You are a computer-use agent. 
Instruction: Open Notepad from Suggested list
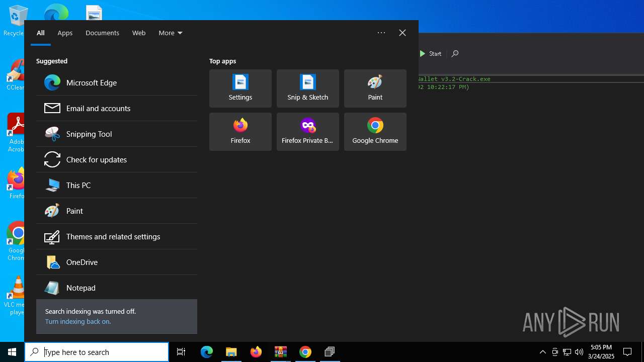(117, 288)
